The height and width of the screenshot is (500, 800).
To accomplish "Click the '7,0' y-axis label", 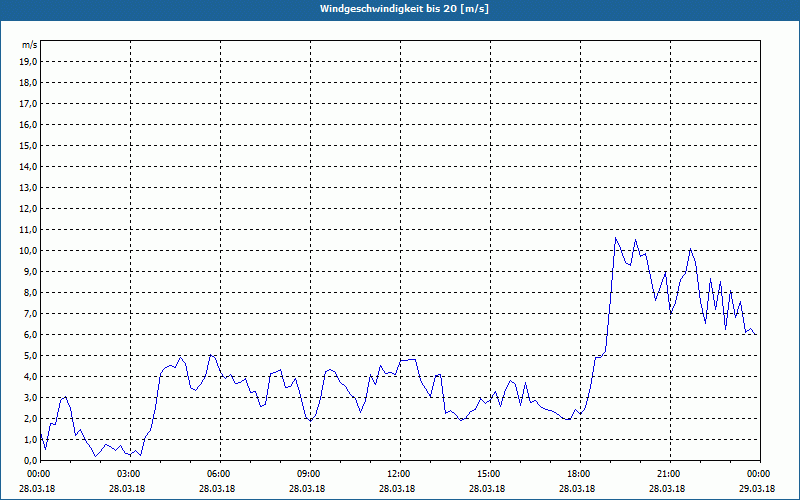I will coord(31,313).
